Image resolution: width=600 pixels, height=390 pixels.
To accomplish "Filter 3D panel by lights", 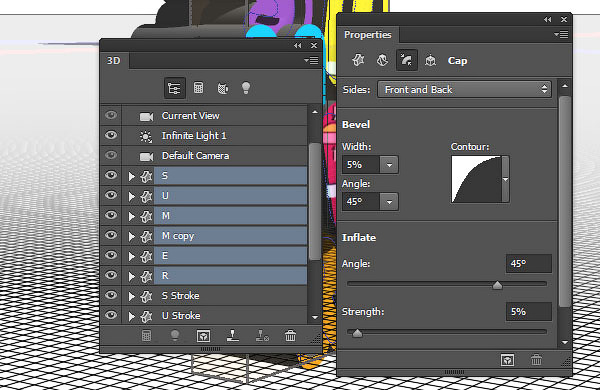I will [x=246, y=88].
